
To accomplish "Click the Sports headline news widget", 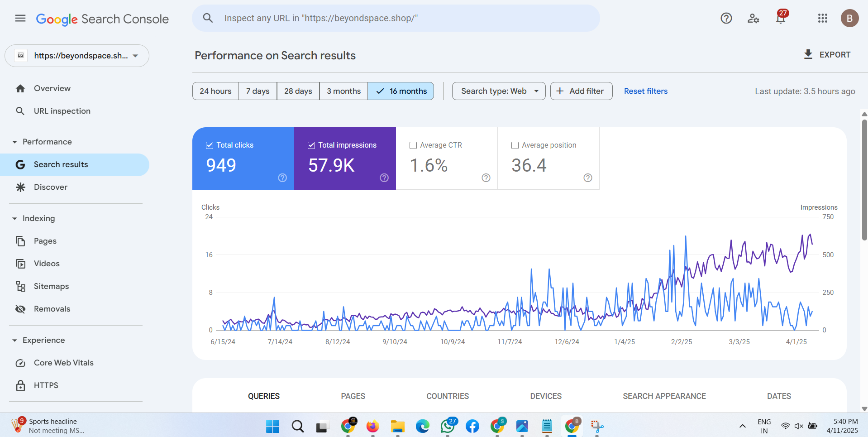I will pos(48,426).
